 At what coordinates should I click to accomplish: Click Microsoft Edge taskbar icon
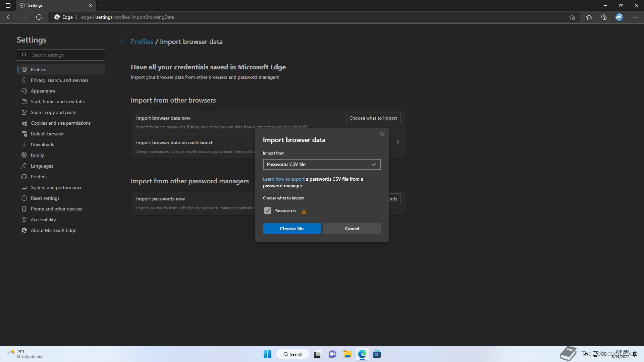point(362,354)
